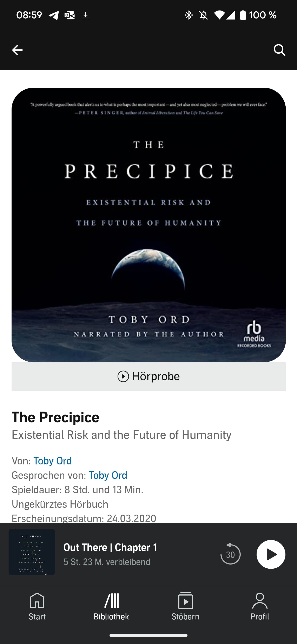Screen dimensions: 297x644
Task: Tap the Telegram notification icon
Action: click(x=54, y=15)
